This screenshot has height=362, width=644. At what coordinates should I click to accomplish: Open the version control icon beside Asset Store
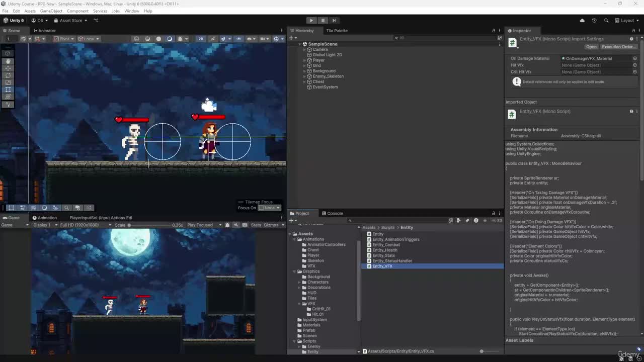pos(96,21)
